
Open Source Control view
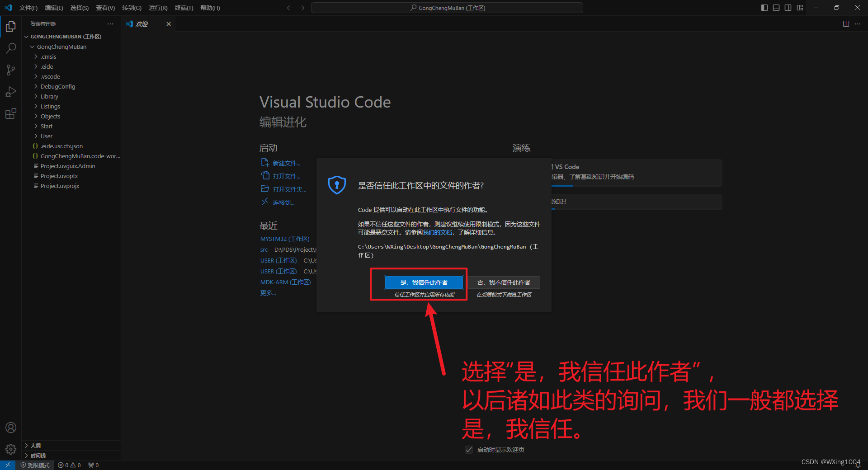11,70
